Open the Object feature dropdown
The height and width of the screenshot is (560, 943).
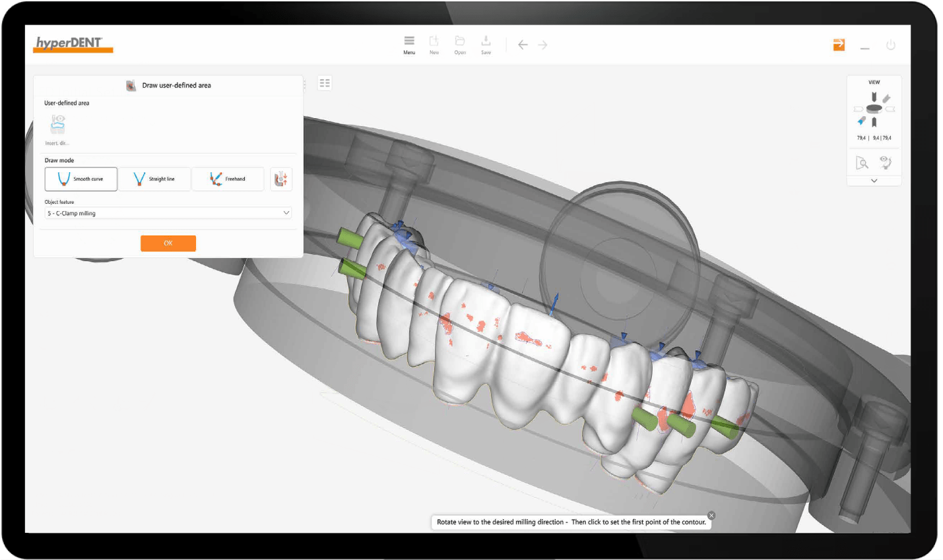pyautogui.click(x=168, y=213)
